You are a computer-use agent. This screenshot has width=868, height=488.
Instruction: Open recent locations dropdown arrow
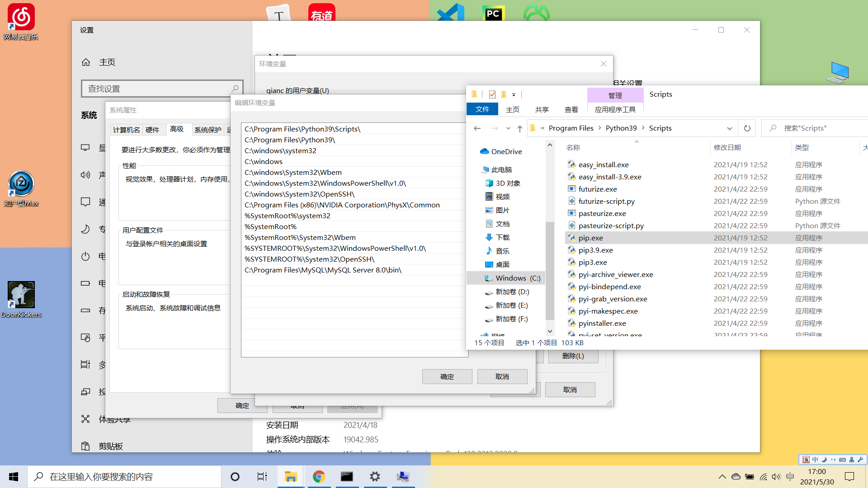pyautogui.click(x=508, y=128)
